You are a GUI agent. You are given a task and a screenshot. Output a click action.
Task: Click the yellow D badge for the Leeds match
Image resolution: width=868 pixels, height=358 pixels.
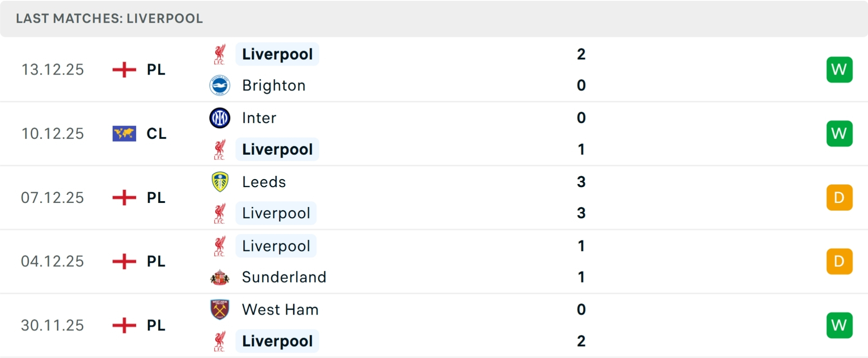(840, 197)
